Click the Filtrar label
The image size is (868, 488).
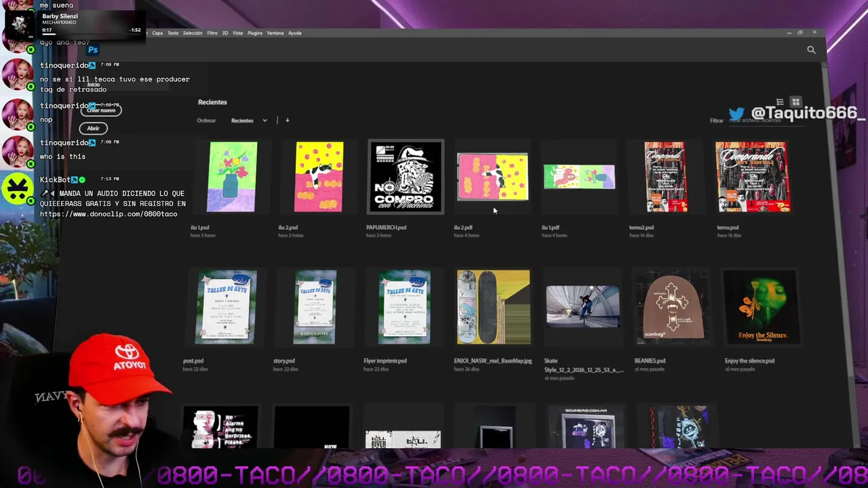(x=717, y=121)
